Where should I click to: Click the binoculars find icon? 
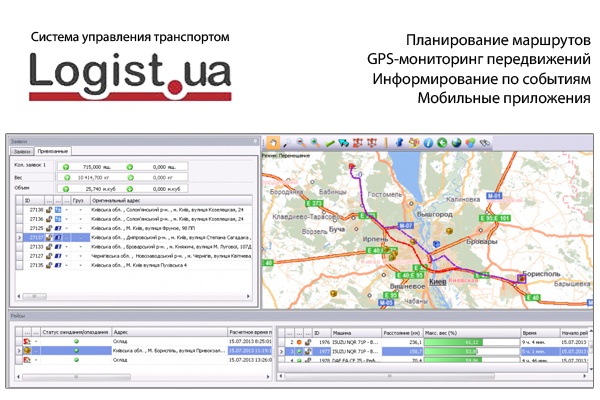pos(484,143)
